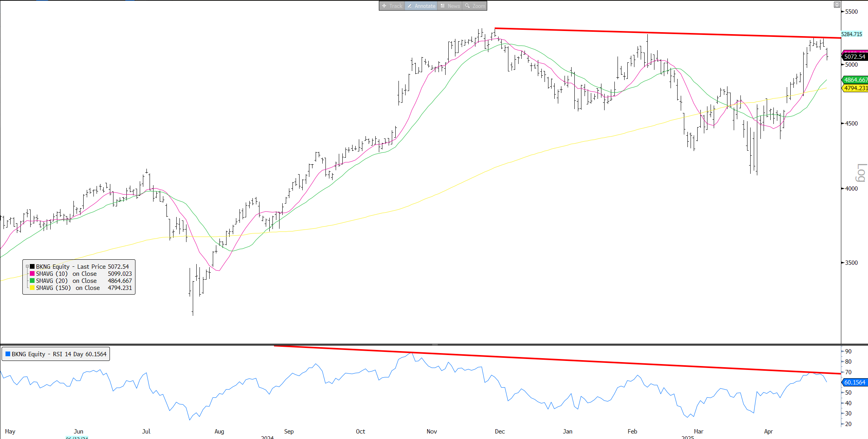The width and height of the screenshot is (868, 439).
Task: Select the SMAVG (10) on Close legend entry
Action: 66,274
